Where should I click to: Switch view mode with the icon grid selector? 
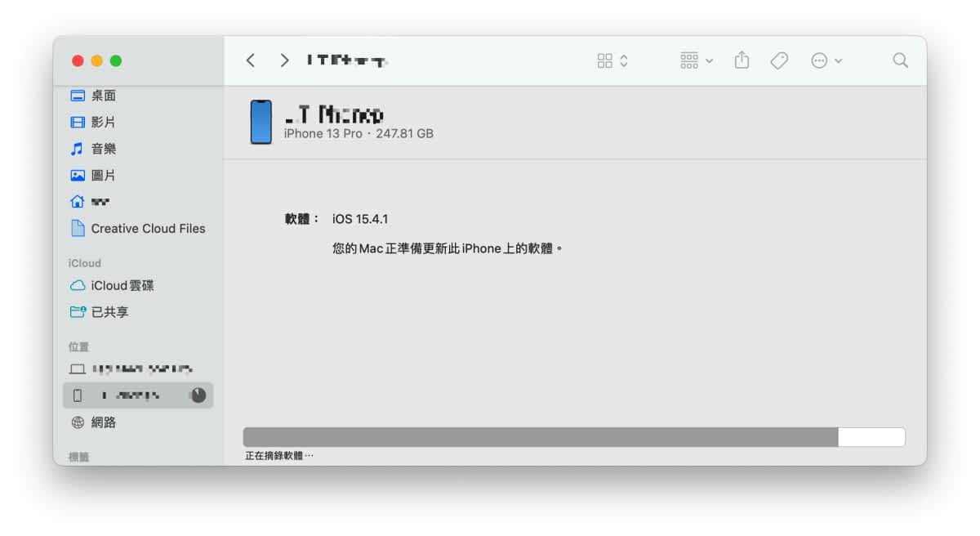click(612, 60)
